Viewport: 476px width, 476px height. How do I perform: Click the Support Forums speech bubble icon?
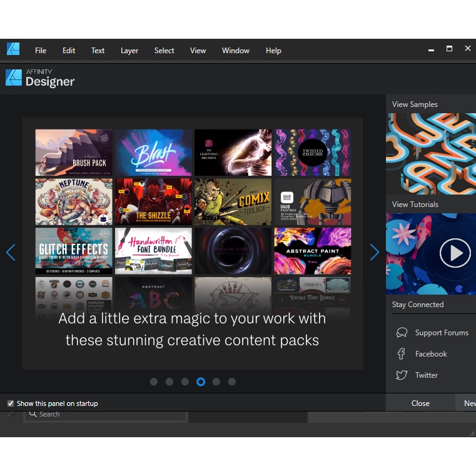pyautogui.click(x=402, y=333)
